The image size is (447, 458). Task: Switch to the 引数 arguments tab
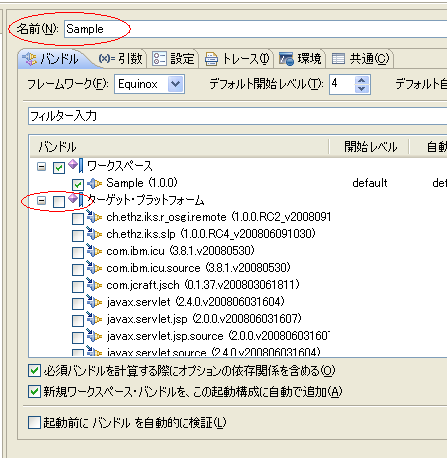pos(121,59)
